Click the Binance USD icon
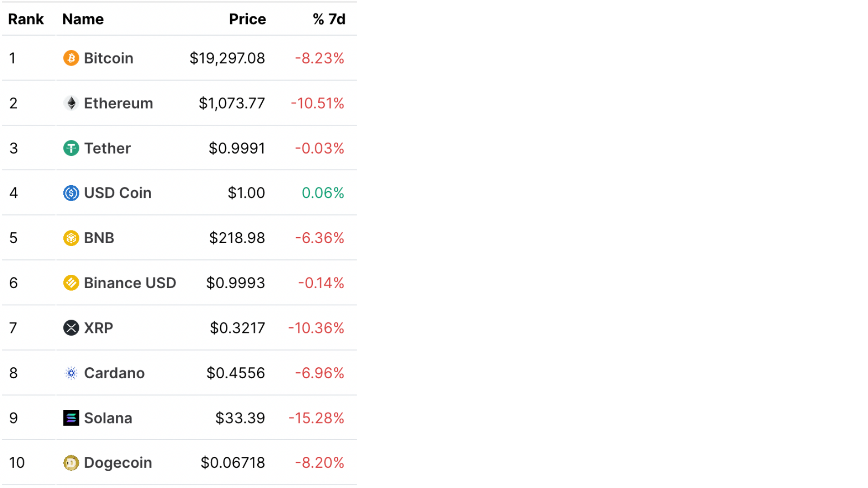 coord(71,283)
